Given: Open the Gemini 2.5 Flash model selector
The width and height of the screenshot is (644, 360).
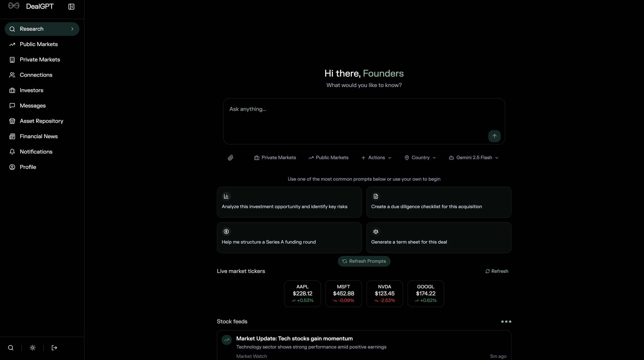Looking at the screenshot, I should 473,157.
